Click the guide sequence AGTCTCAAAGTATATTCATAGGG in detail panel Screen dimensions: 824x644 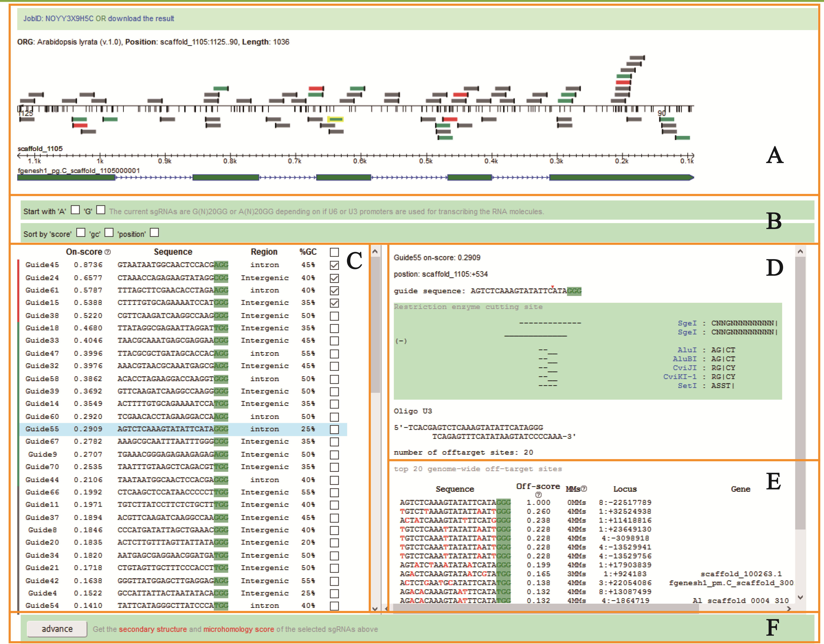tap(526, 291)
